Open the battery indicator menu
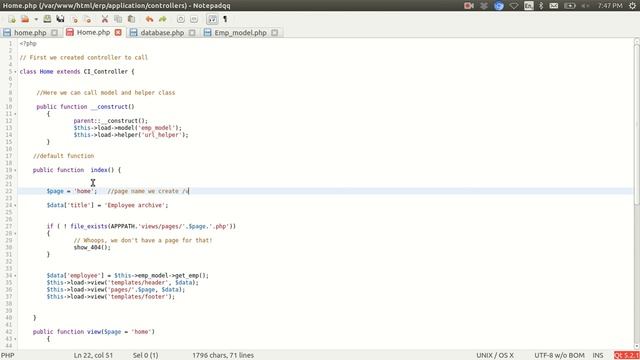This screenshot has width=640, height=360. click(x=570, y=6)
